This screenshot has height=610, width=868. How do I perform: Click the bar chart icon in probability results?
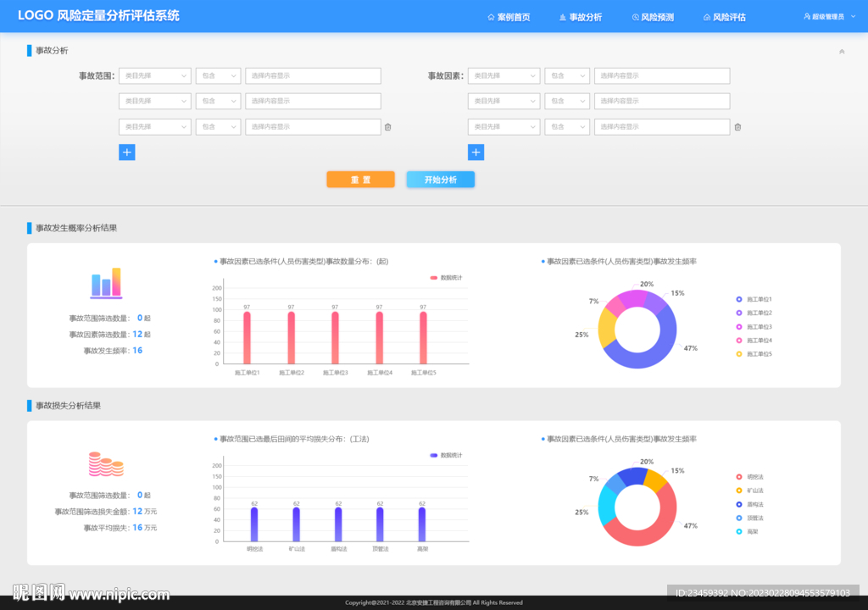click(106, 284)
